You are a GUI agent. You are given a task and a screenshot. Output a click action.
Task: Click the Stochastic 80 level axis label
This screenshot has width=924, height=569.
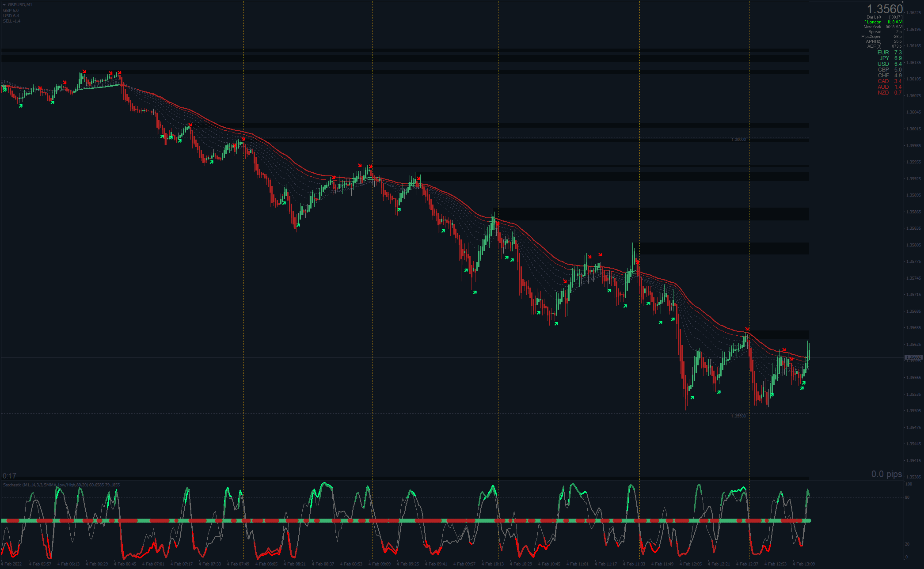(x=907, y=497)
